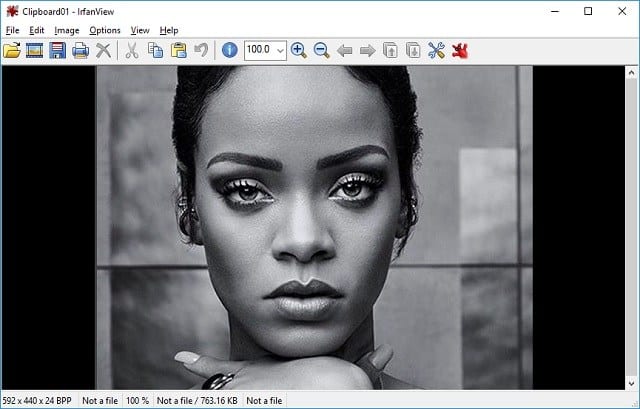Click the red IrfanView About icon
The width and height of the screenshot is (640, 409).
[460, 50]
